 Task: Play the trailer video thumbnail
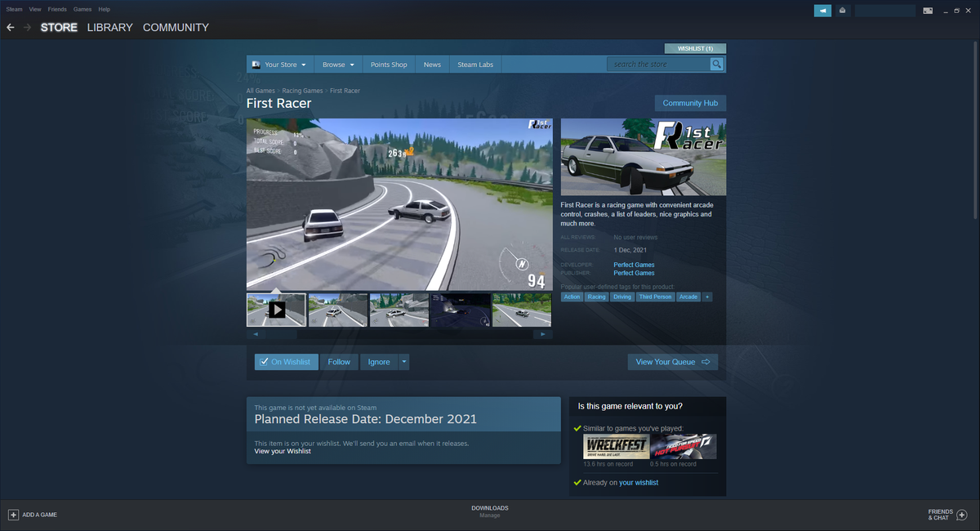click(x=276, y=310)
